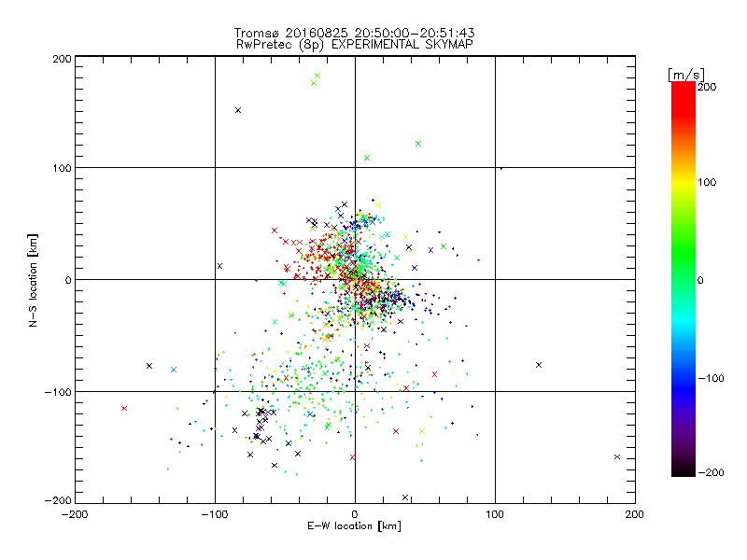Click the lone blue X west of -100 km

[x=174, y=370]
